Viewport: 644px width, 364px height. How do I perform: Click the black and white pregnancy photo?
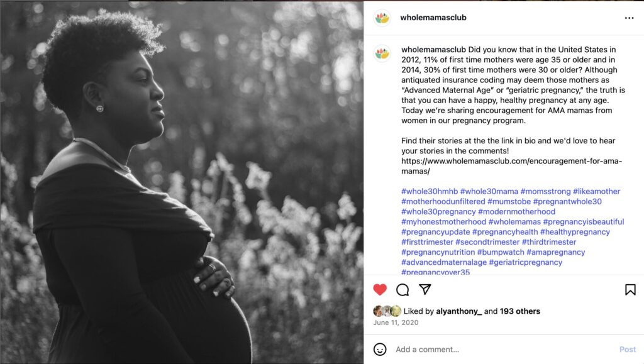[x=182, y=182]
